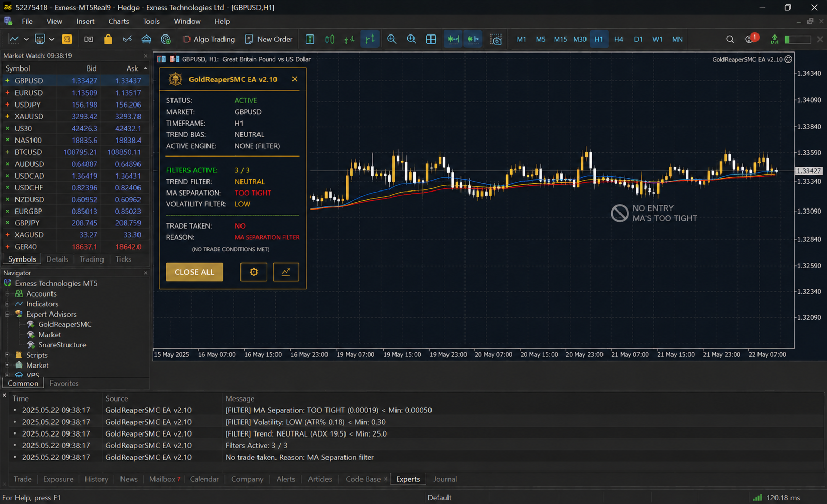Collapse the Indicators tree node
The image size is (827, 504).
[x=7, y=304]
